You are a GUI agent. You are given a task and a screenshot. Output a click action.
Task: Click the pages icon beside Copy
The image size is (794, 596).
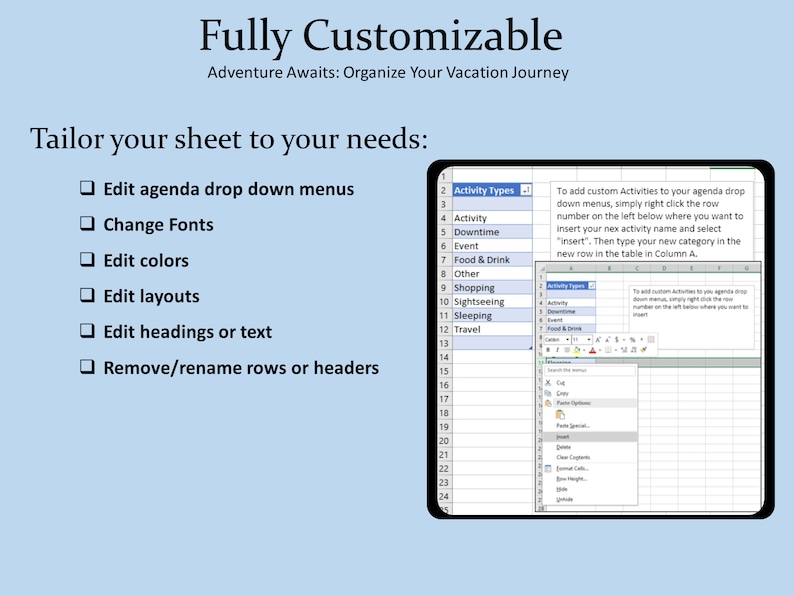[x=548, y=393]
